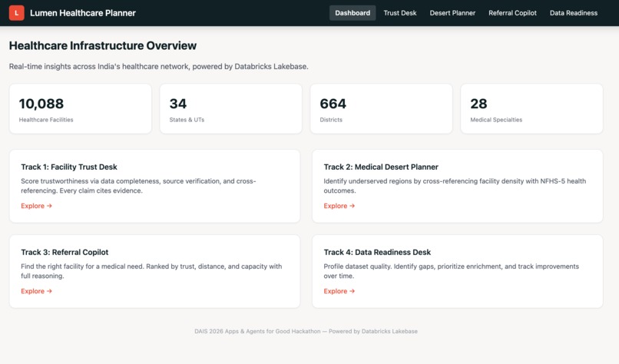Click the Healthcare Facilities label
The height and width of the screenshot is (364, 619).
[x=46, y=120]
